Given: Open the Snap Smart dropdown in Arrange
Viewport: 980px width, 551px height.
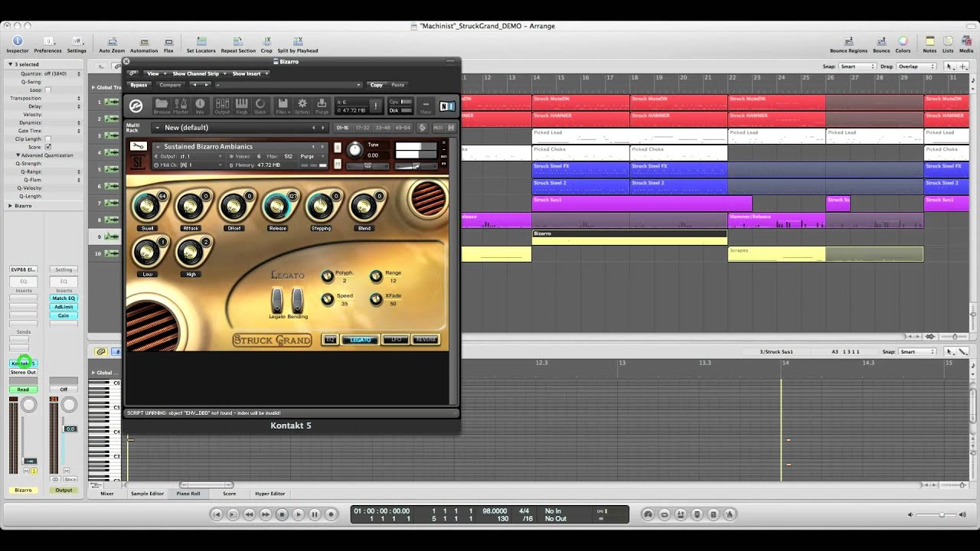Looking at the screenshot, I should pyautogui.click(x=857, y=67).
